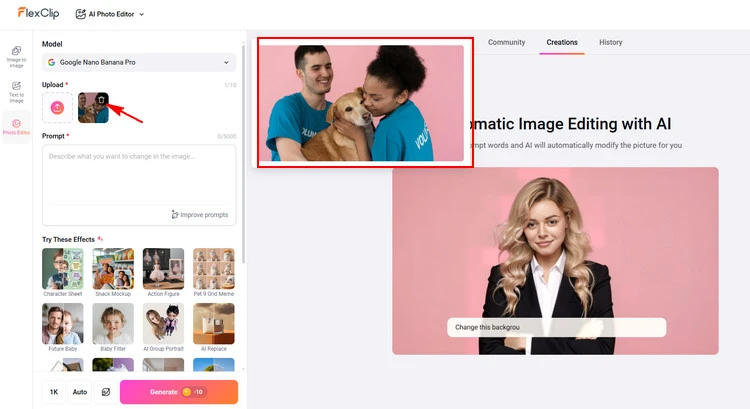Click Improve prompts
Viewport: 750px width, 409px height.
[x=200, y=215]
